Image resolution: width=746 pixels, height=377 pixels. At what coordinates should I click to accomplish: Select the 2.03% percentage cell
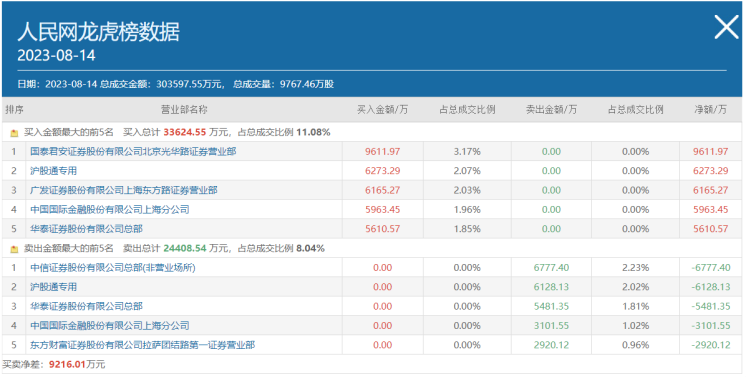pos(467,190)
